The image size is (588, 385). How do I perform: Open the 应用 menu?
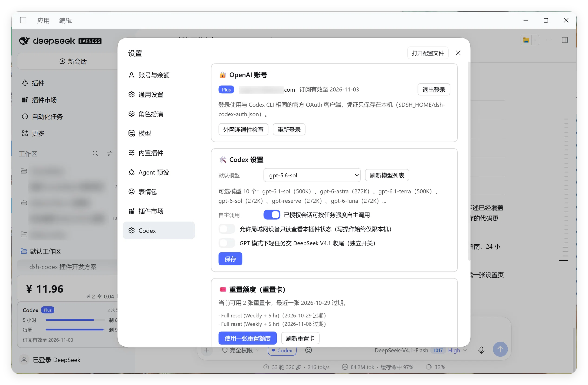click(x=43, y=20)
